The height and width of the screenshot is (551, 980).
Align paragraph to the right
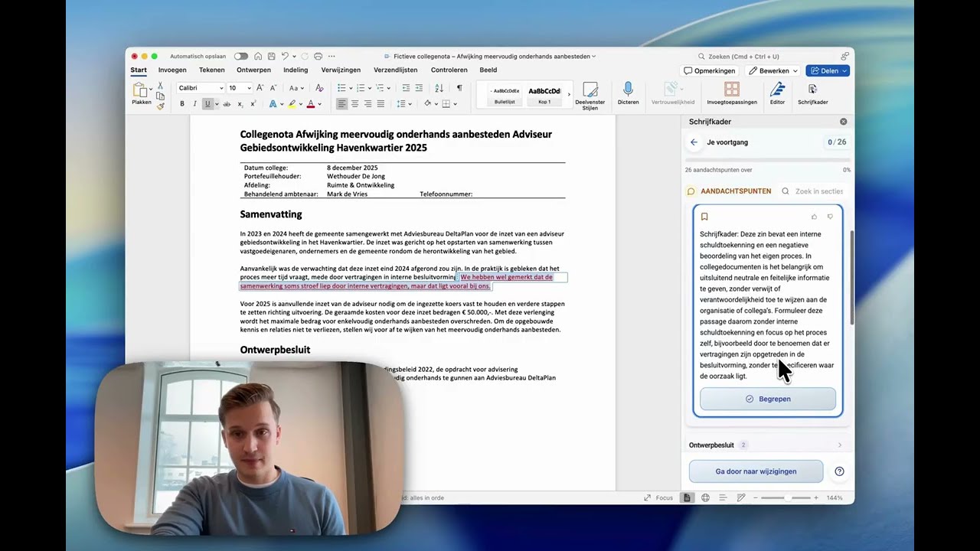pos(368,104)
